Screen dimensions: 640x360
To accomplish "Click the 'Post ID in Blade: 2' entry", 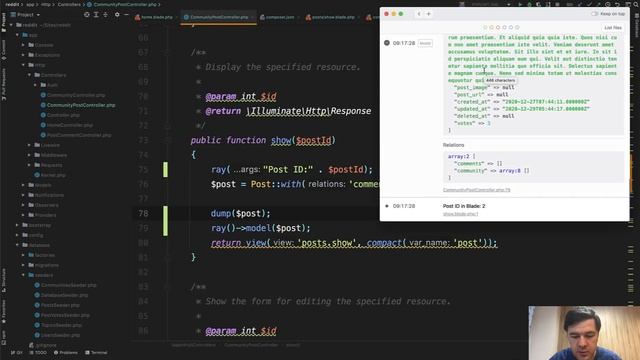I will point(464,206).
